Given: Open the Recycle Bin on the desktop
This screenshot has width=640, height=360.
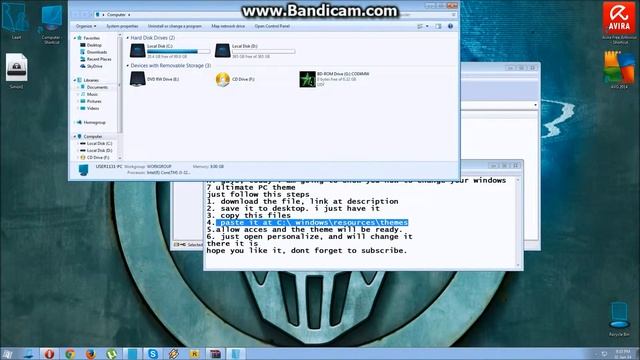Looking at the screenshot, I should 619,318.
